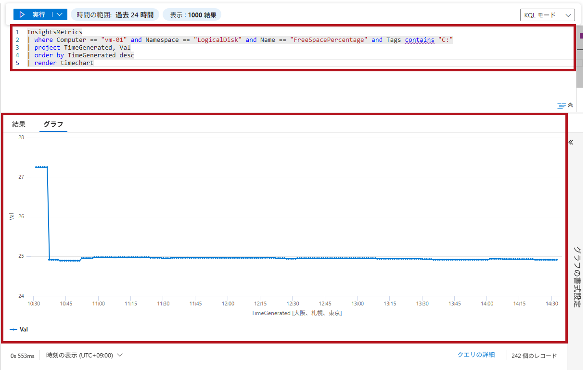Collapse the query editor with double chevron
Viewport: 588px width, 370px height.
click(571, 105)
